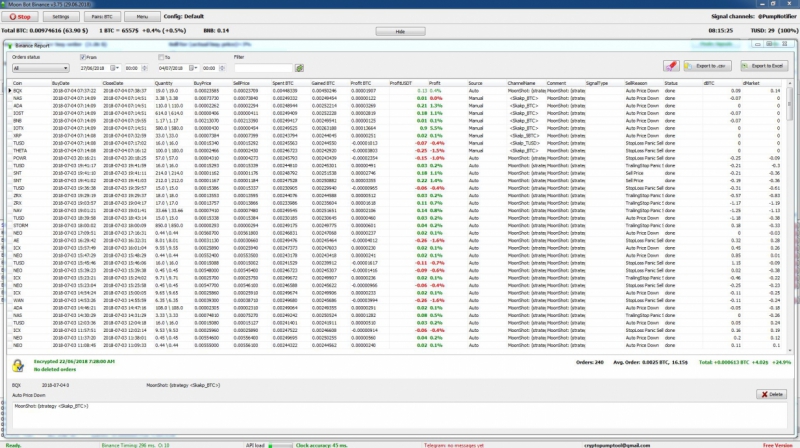The width and height of the screenshot is (800, 448).
Task: Select the NAV order row
Action: 396,210
